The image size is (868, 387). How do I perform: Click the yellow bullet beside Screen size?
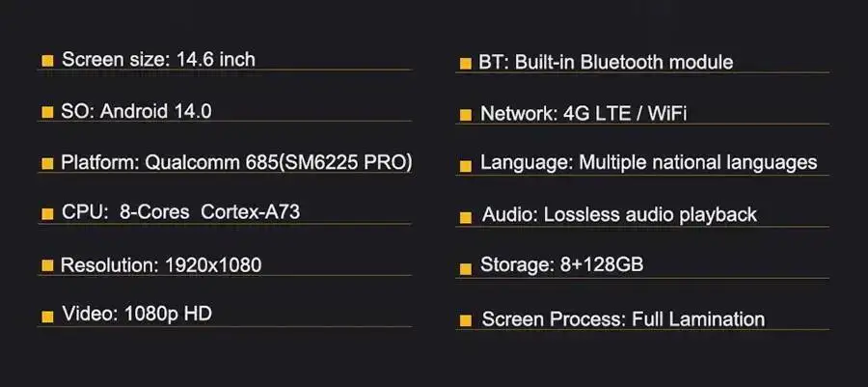click(48, 61)
